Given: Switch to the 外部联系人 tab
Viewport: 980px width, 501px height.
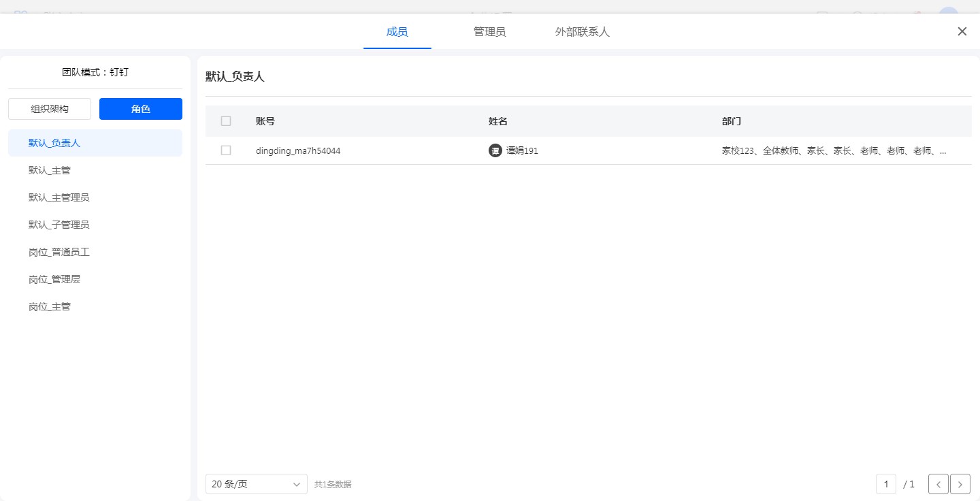Looking at the screenshot, I should click(x=582, y=32).
